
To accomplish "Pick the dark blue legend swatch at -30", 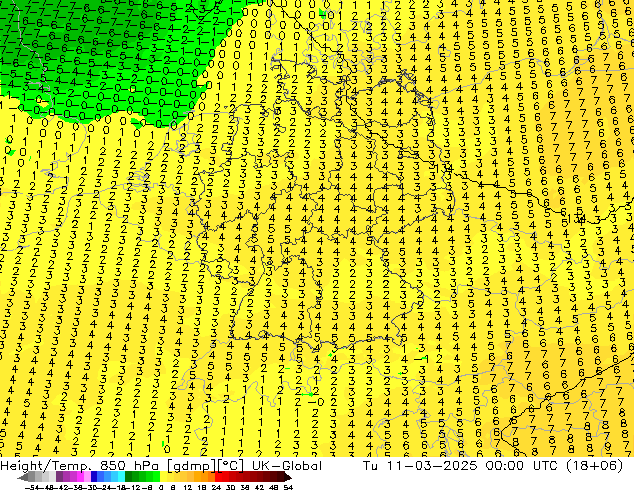I will pyautogui.click(x=94, y=477).
